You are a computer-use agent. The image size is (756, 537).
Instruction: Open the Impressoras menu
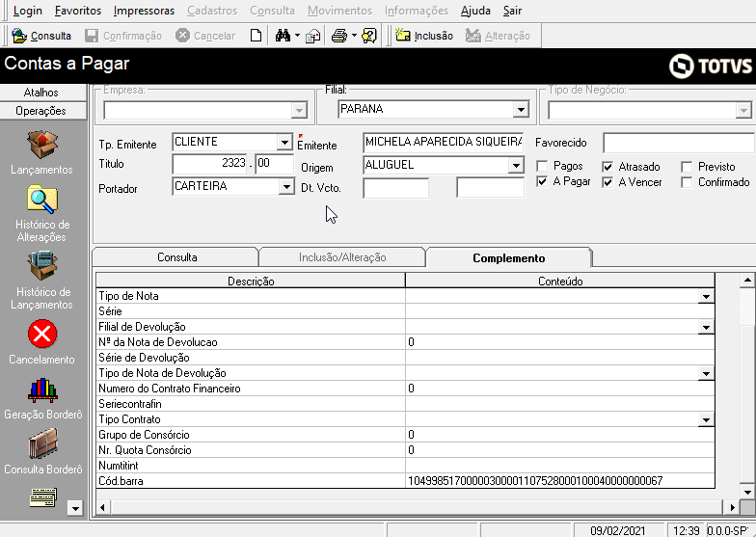[144, 11]
